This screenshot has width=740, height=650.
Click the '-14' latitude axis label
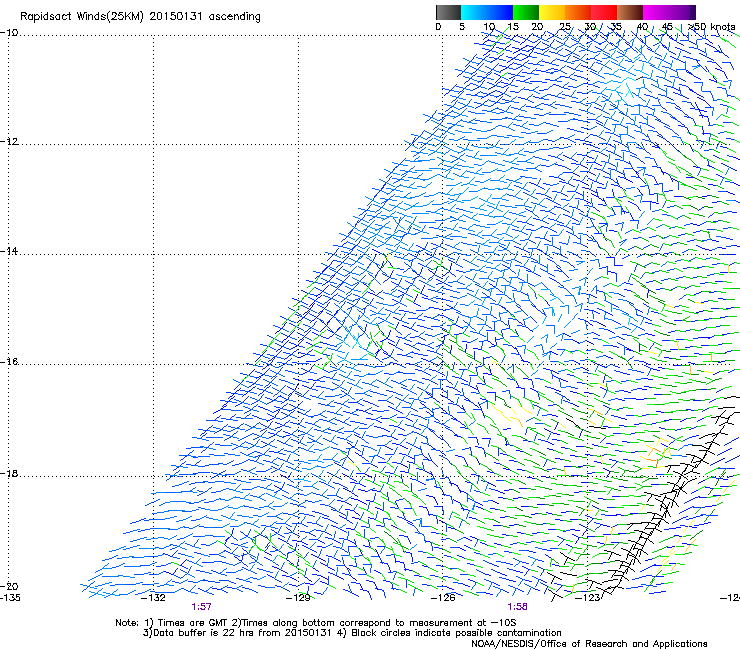9,251
